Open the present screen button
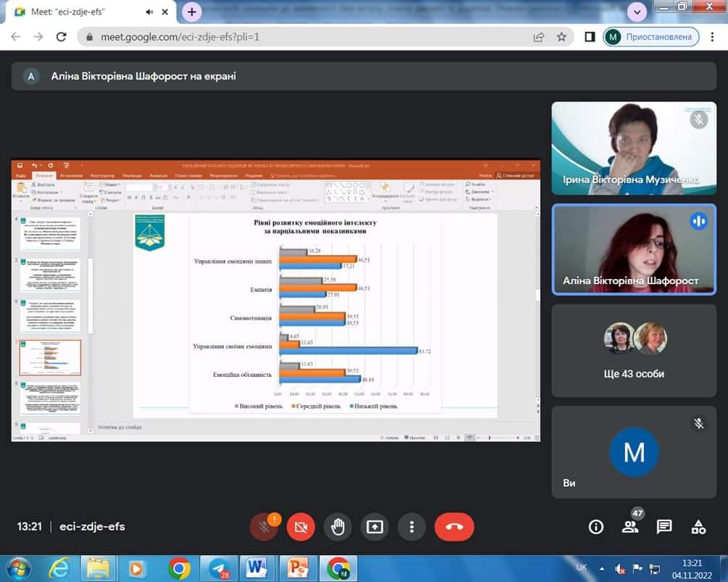The image size is (728, 582). pyautogui.click(x=375, y=527)
